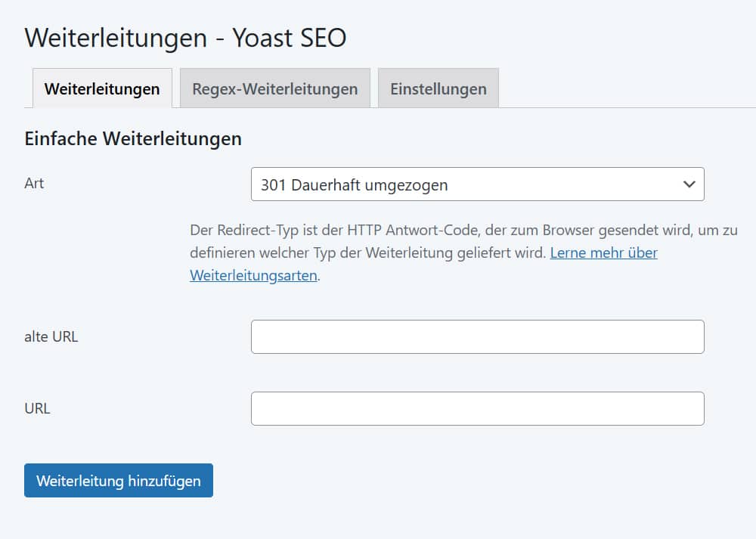This screenshot has height=539, width=756.
Task: Click the Weiterleitung hinzufügen button
Action: pos(119,480)
